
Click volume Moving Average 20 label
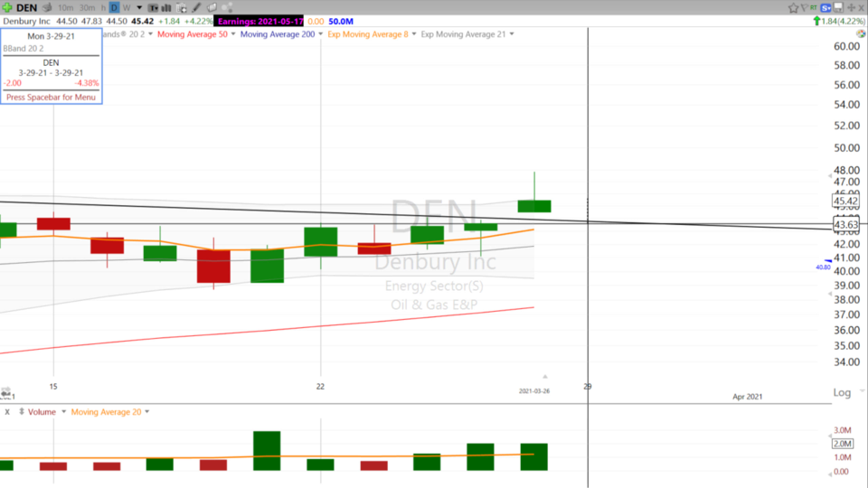(107, 412)
